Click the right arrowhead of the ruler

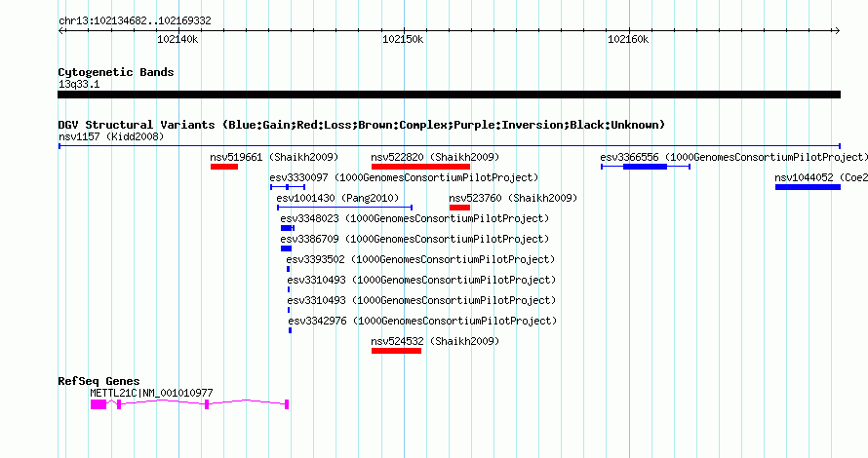coord(837,31)
